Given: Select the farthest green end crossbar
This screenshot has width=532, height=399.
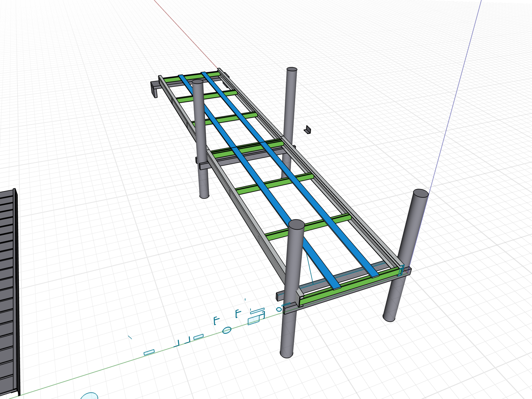Looking at the screenshot, I should [x=192, y=76].
